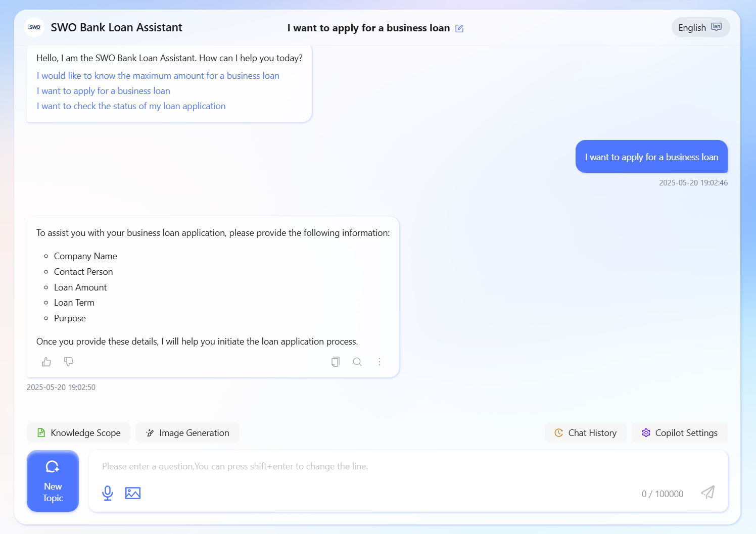This screenshot has height=534, width=756.
Task: Activate microphone voice input
Action: [x=108, y=493]
